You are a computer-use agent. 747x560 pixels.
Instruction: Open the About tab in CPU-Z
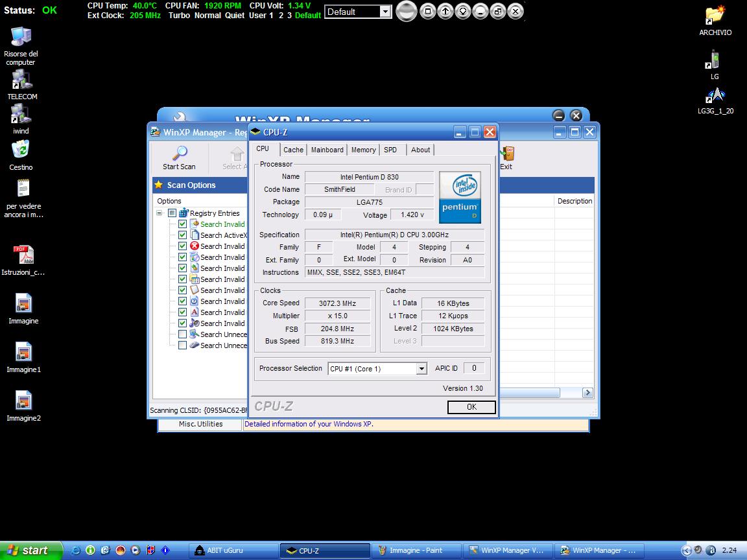[421, 150]
